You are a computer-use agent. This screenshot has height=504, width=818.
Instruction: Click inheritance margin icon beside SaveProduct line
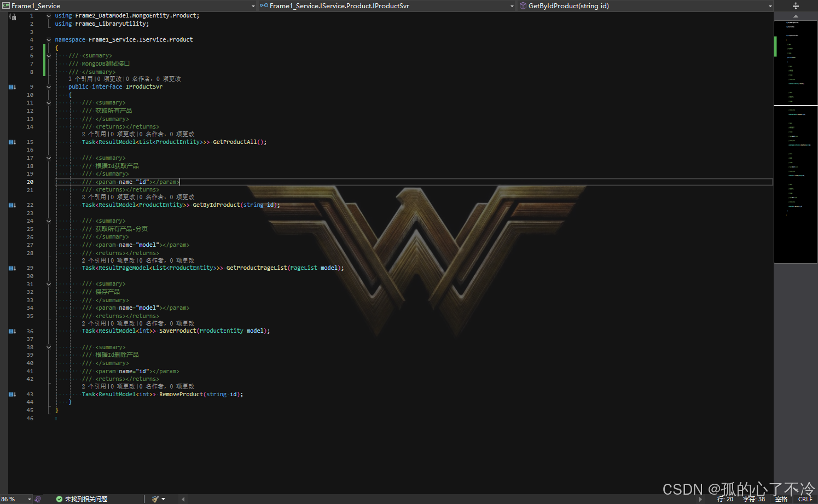pos(12,331)
